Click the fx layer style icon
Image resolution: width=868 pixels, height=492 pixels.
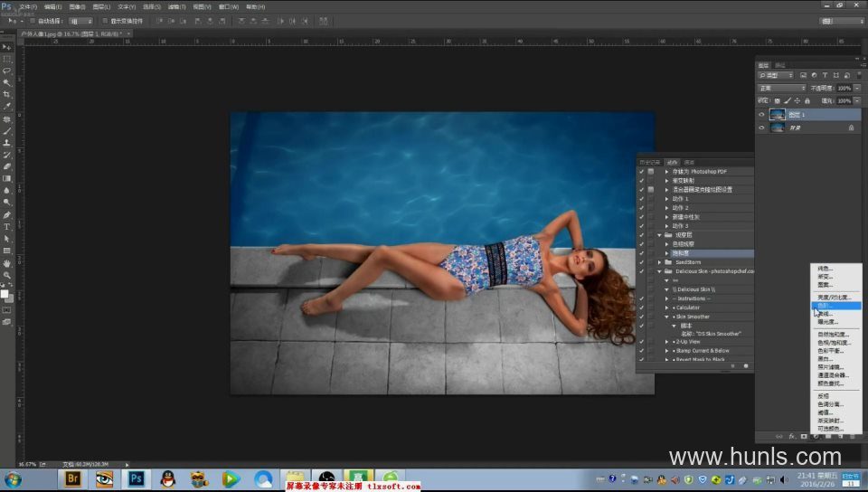(x=792, y=436)
